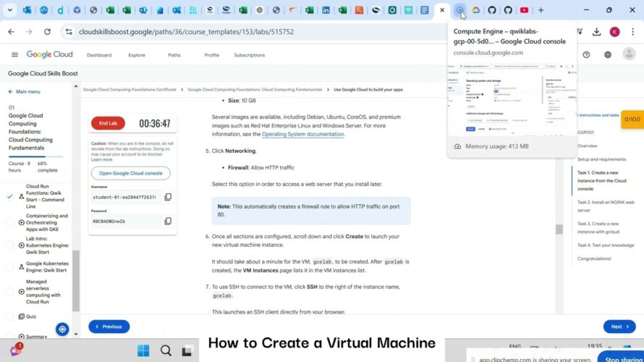
Task: Copy the lab username
Action: tap(168, 197)
